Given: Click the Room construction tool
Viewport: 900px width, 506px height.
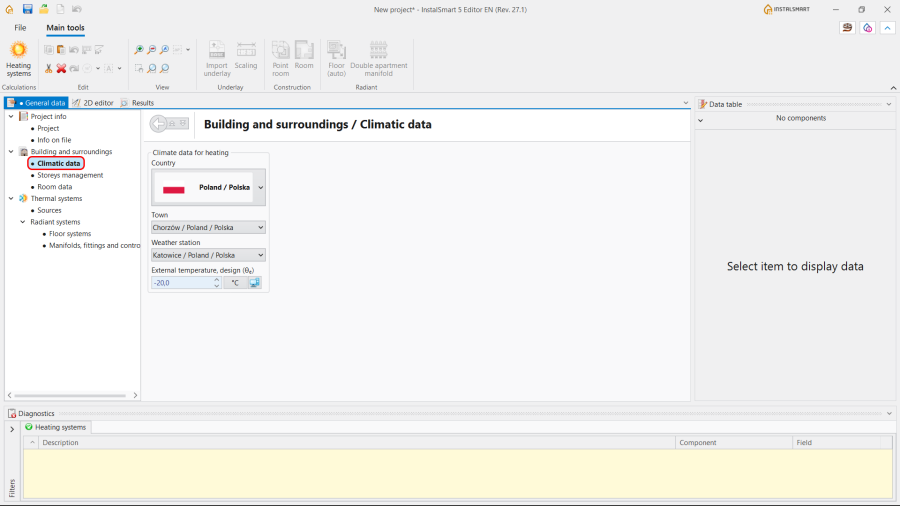Looking at the screenshot, I should point(304,55).
